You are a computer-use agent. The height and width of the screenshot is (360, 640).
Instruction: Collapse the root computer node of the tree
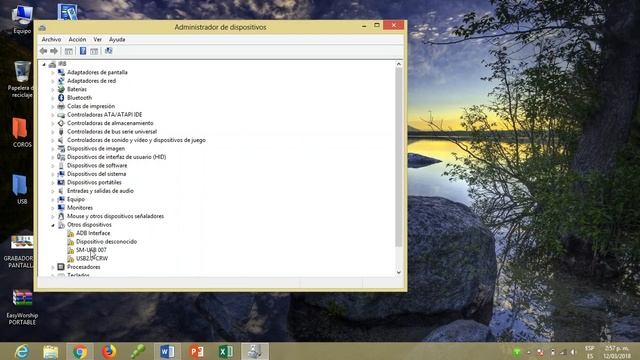coord(44,64)
